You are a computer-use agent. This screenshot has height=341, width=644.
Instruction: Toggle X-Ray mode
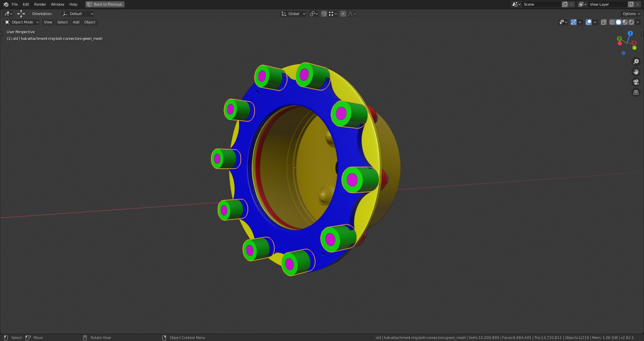(603, 22)
